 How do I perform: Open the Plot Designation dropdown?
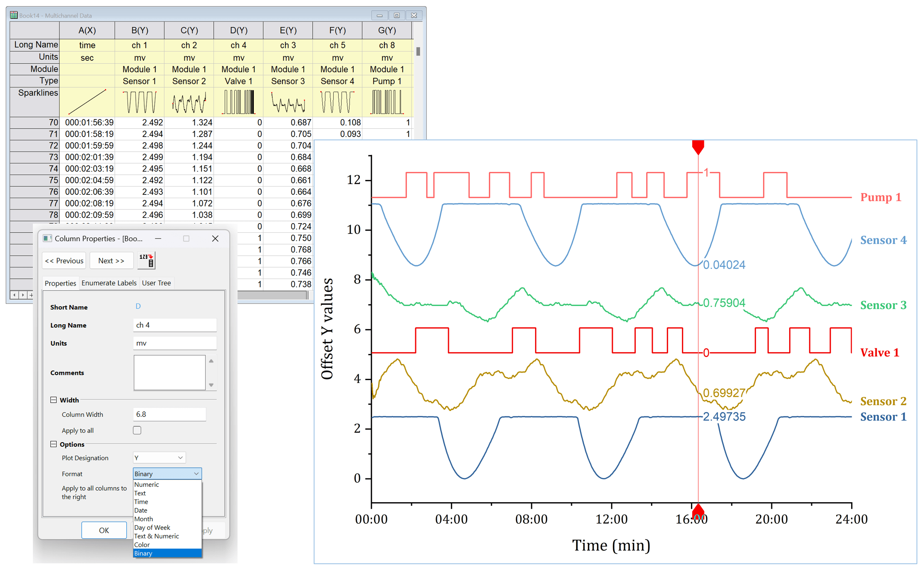[159, 458]
